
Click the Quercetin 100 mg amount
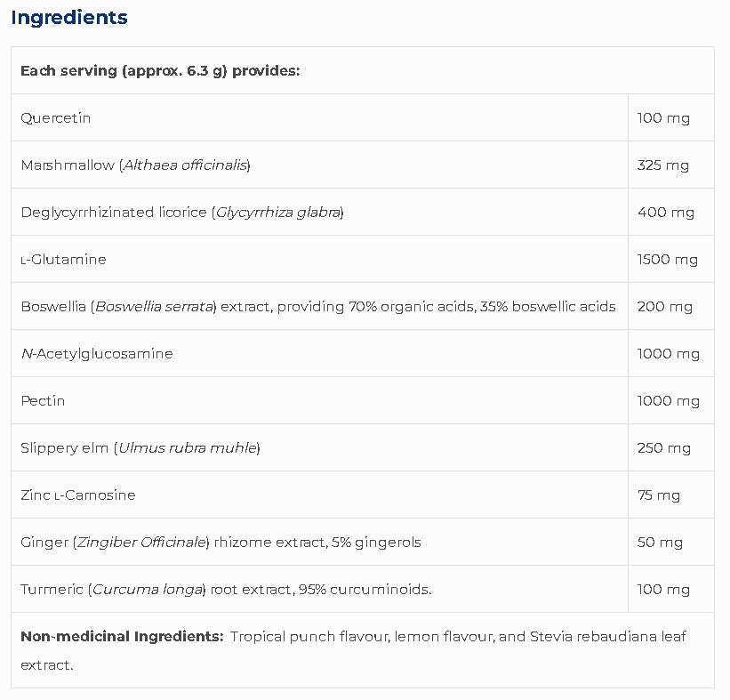(x=663, y=118)
